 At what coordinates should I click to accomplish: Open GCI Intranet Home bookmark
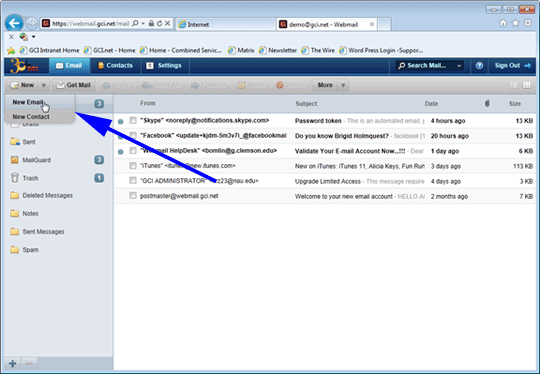pos(50,51)
